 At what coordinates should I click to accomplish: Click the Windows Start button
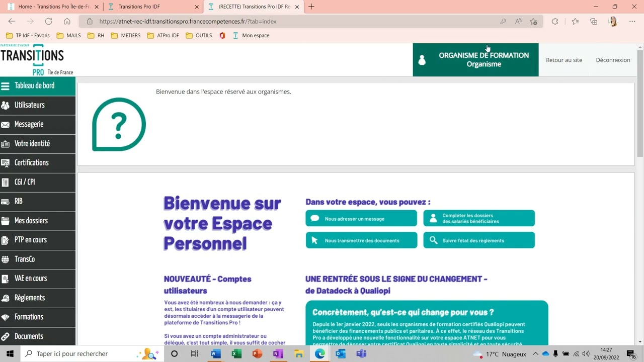[x=10, y=354]
